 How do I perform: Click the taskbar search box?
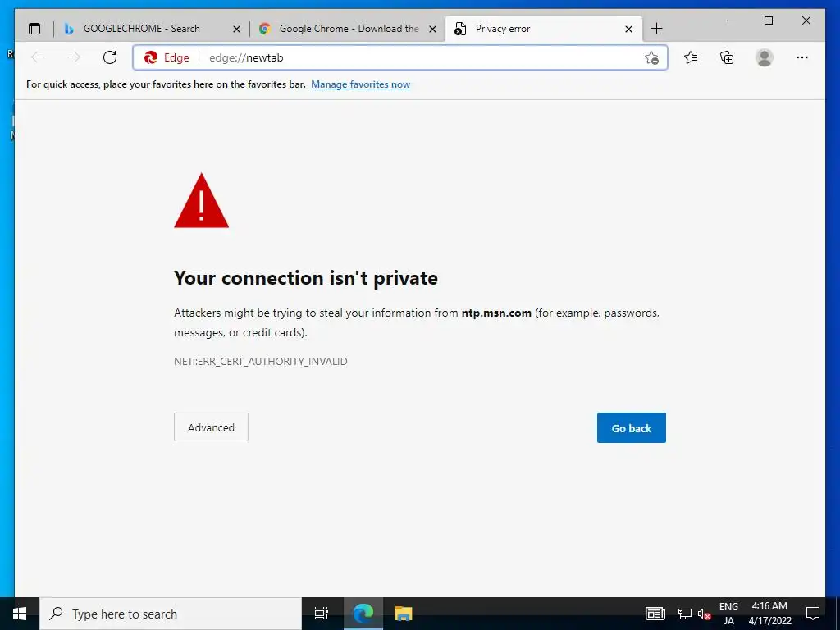(171, 614)
